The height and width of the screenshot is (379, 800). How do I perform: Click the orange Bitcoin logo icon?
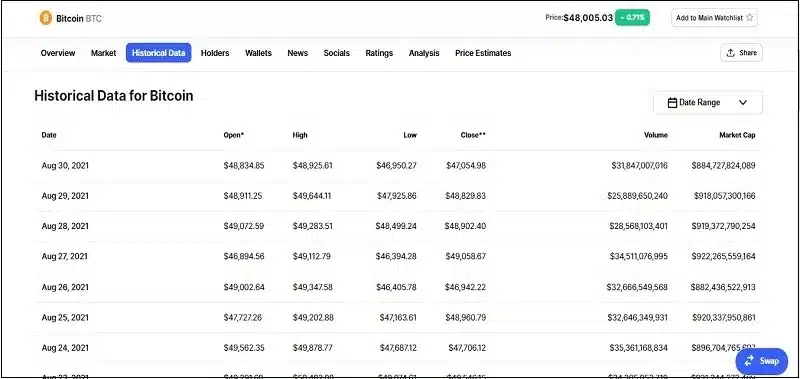[46, 18]
